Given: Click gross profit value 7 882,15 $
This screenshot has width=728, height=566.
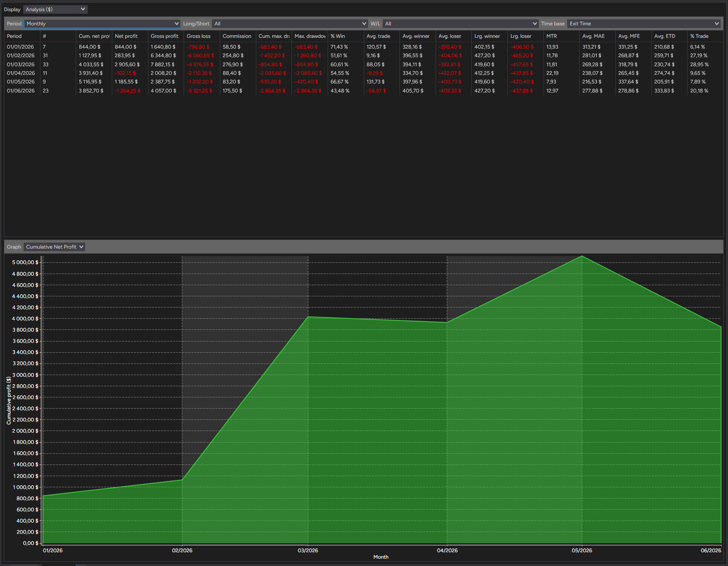Looking at the screenshot, I should pyautogui.click(x=163, y=65).
